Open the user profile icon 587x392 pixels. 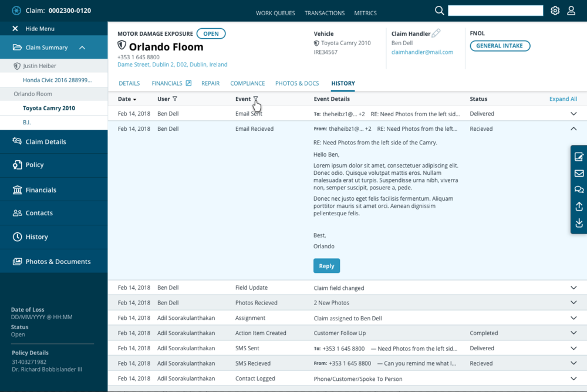click(x=571, y=11)
